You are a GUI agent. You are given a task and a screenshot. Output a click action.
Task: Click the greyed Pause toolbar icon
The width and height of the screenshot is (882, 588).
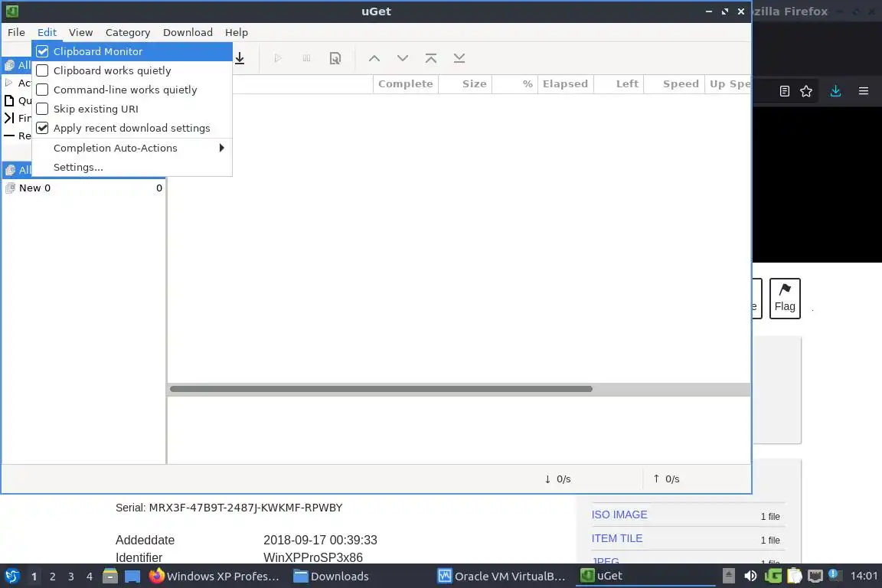[x=306, y=58]
